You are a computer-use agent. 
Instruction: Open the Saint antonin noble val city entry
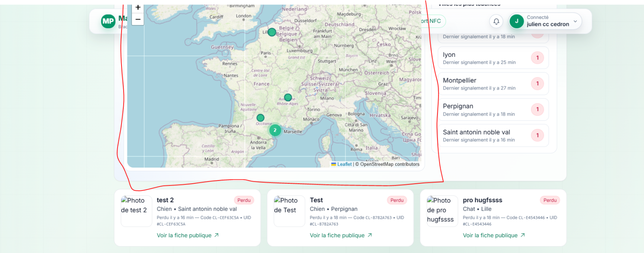point(493,135)
